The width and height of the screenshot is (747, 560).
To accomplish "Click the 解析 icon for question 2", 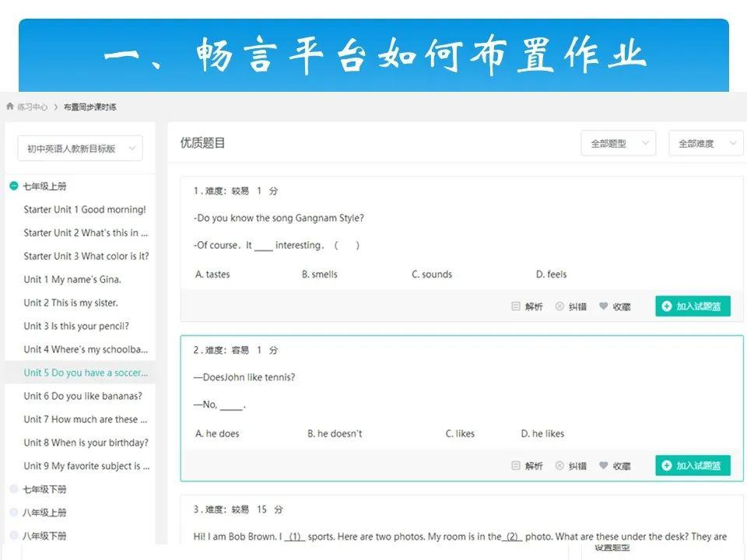I will tap(516, 466).
